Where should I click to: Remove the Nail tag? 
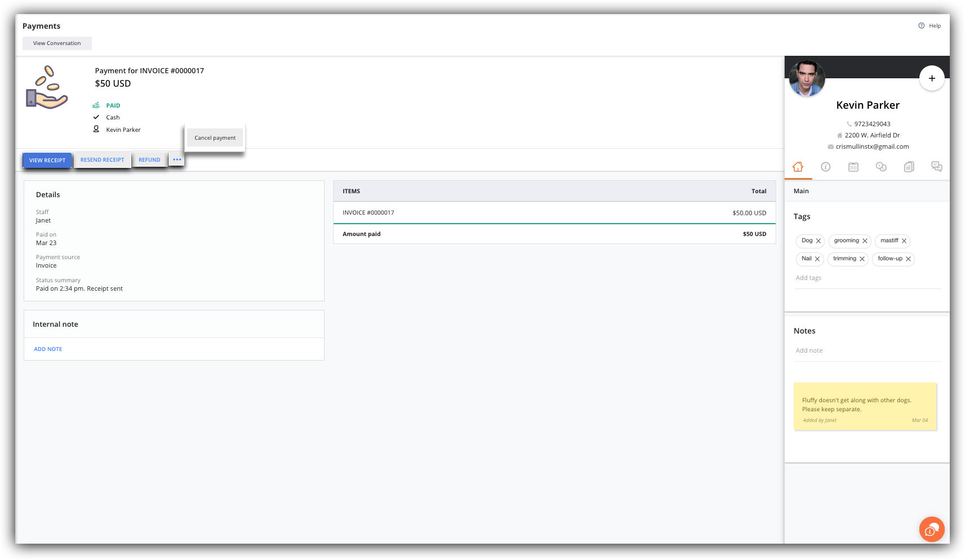point(817,259)
